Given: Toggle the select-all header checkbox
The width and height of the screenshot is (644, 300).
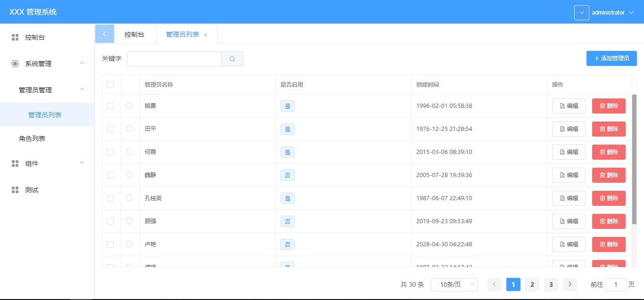Looking at the screenshot, I should point(110,85).
